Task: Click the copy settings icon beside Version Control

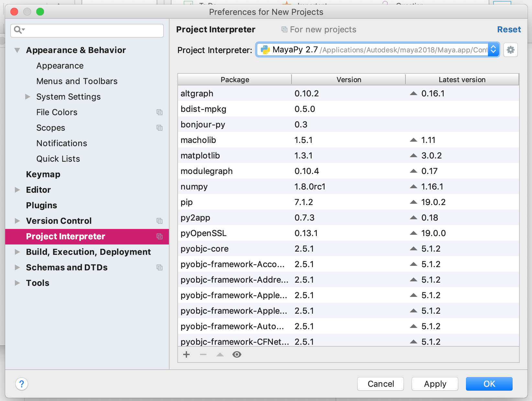Action: click(159, 221)
